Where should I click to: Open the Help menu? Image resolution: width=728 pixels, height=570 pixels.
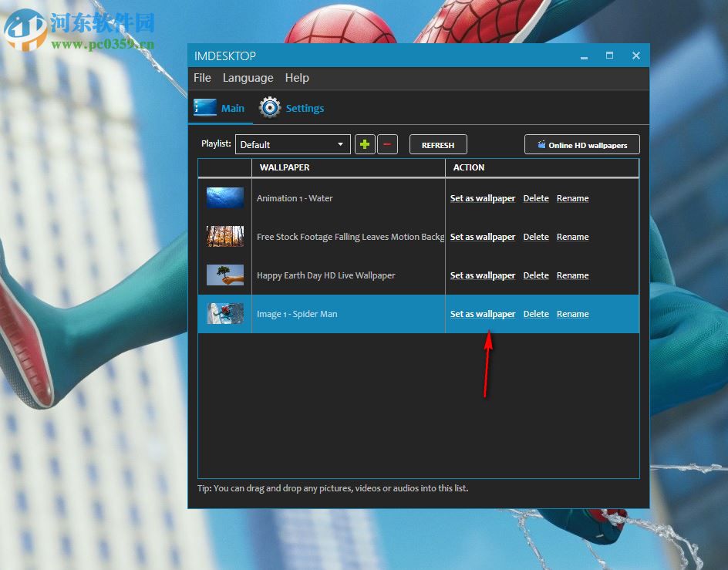[x=297, y=78]
